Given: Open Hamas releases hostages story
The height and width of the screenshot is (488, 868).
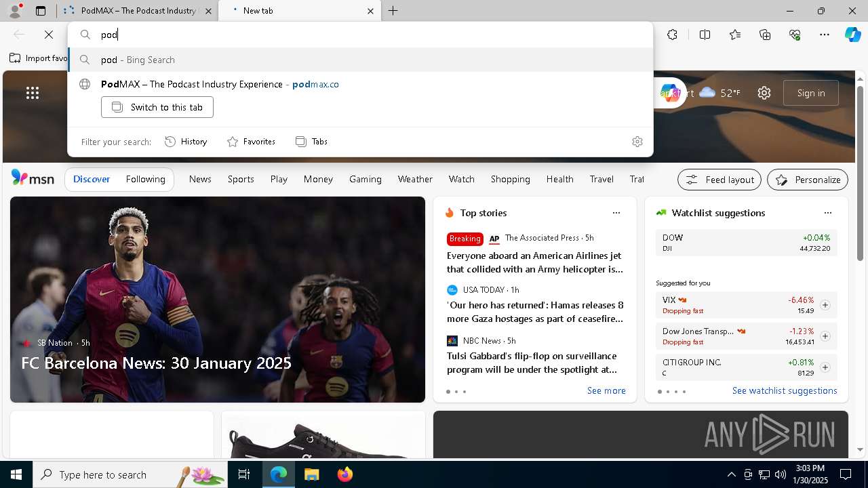Looking at the screenshot, I should (x=535, y=312).
